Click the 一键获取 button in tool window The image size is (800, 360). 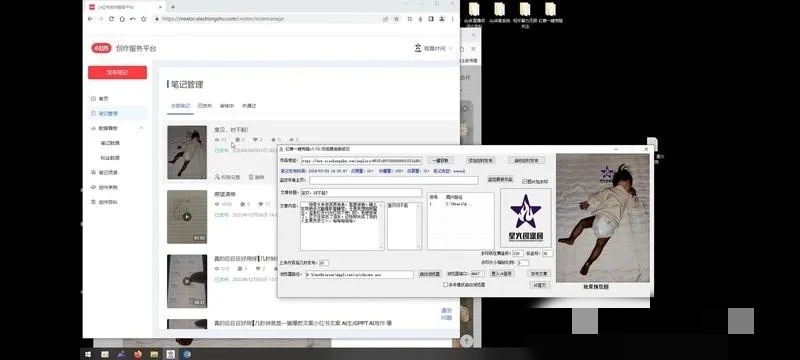point(440,160)
